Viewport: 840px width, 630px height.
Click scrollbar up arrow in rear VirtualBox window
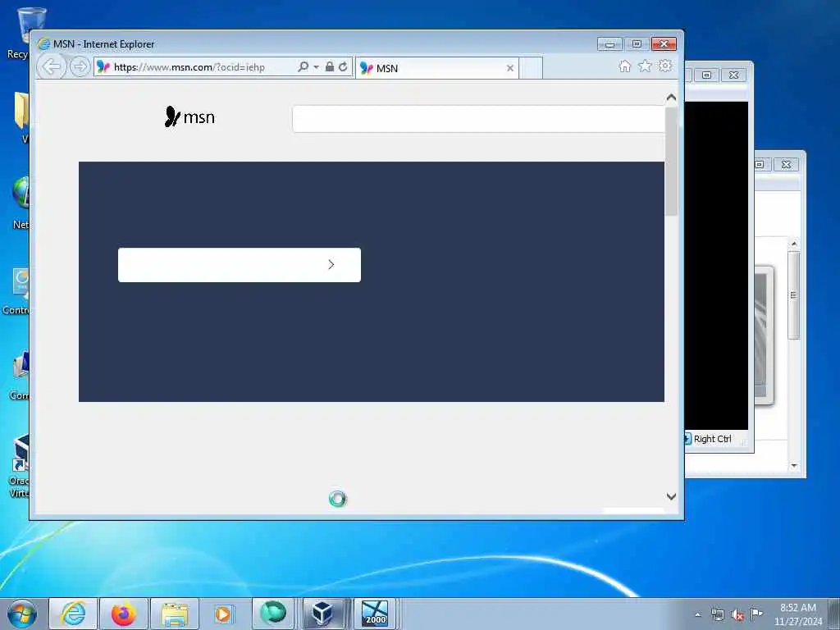794,244
